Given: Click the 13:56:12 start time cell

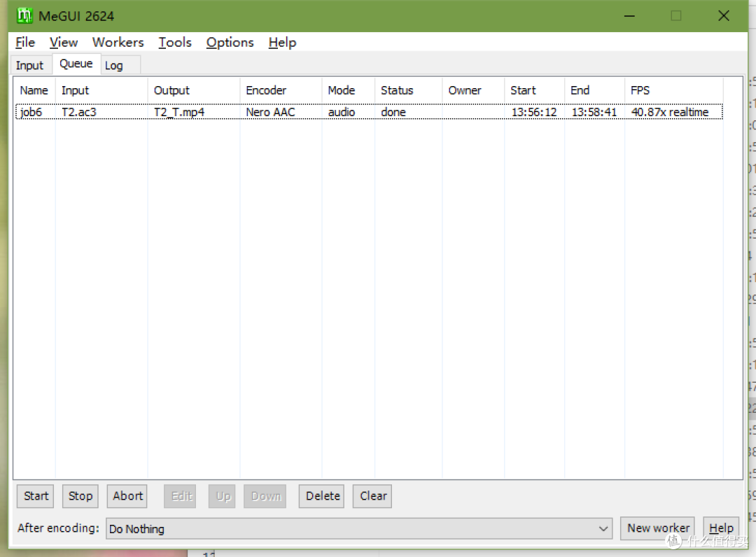Looking at the screenshot, I should pyautogui.click(x=534, y=112).
